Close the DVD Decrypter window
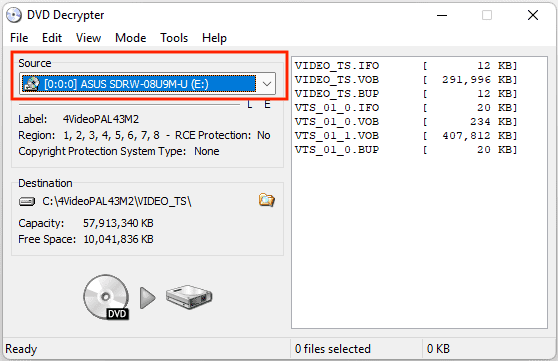 tap(533, 15)
